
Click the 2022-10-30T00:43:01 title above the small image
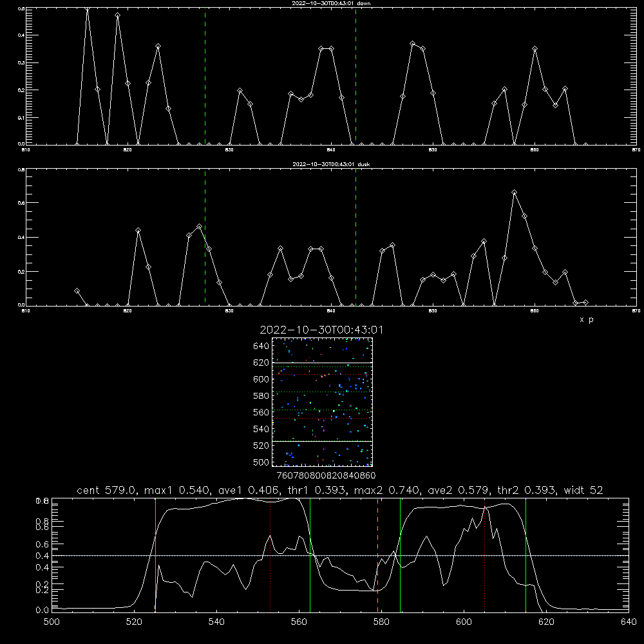click(x=321, y=330)
